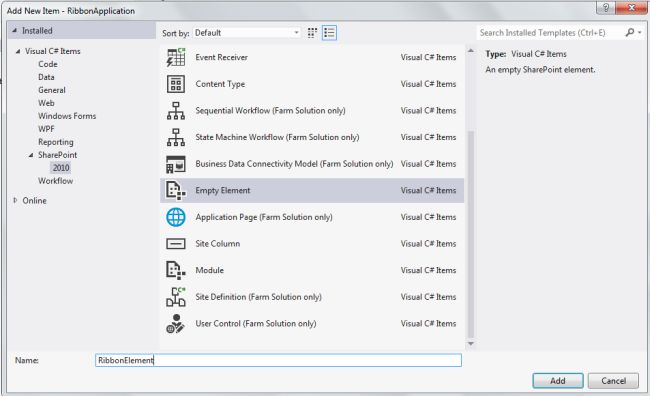
Task: Select the Site Column template text
Action: pos(218,244)
